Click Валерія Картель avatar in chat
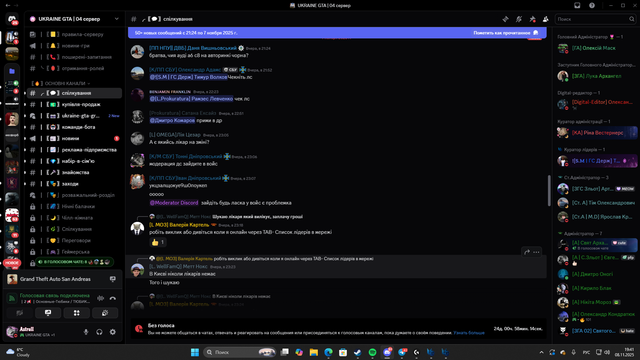Image resolution: width=640 pixels, height=360 pixels. [137, 228]
